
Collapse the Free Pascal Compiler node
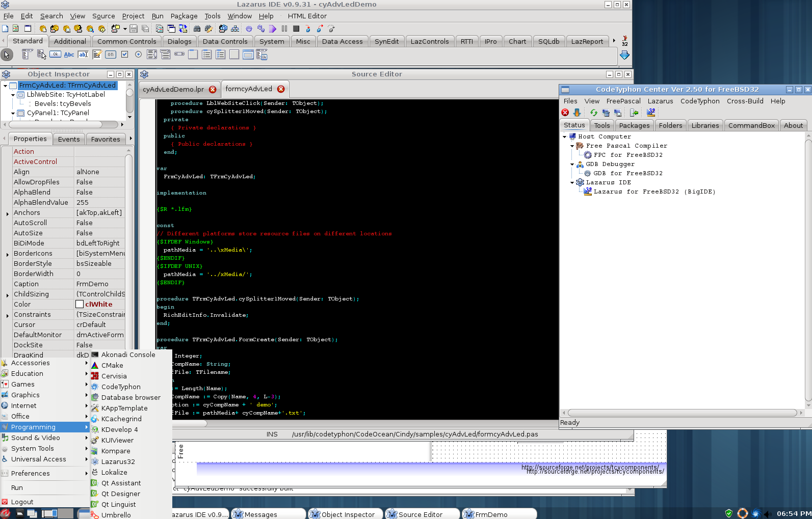572,146
